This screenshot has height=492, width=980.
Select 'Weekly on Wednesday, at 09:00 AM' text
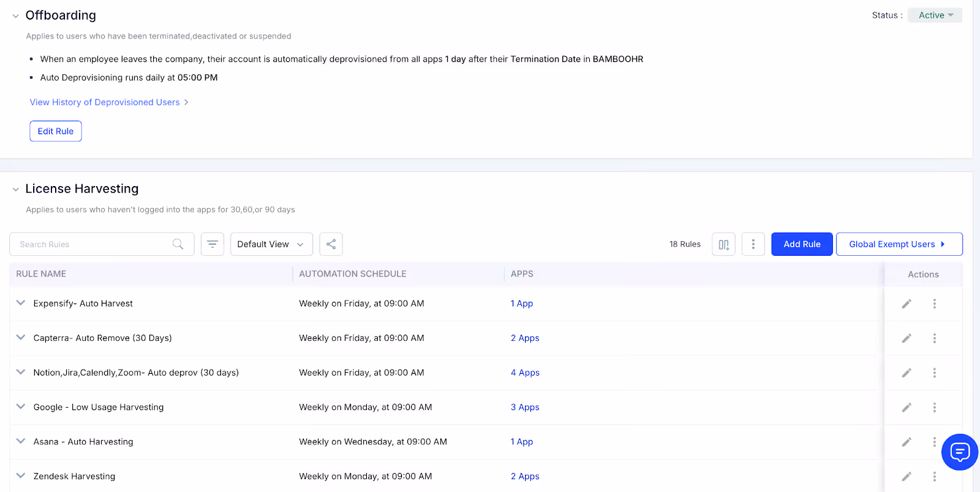click(373, 442)
